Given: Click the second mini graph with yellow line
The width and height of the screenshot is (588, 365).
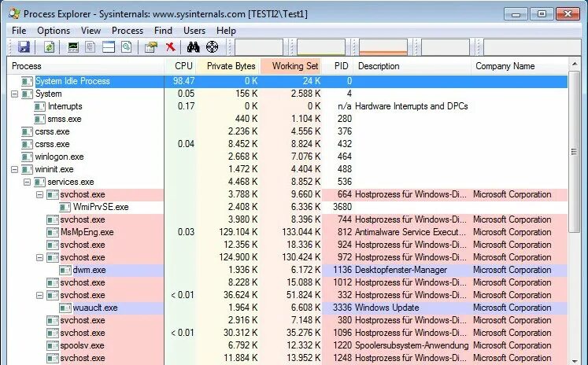Looking at the screenshot, I should pyautogui.click(x=321, y=47).
